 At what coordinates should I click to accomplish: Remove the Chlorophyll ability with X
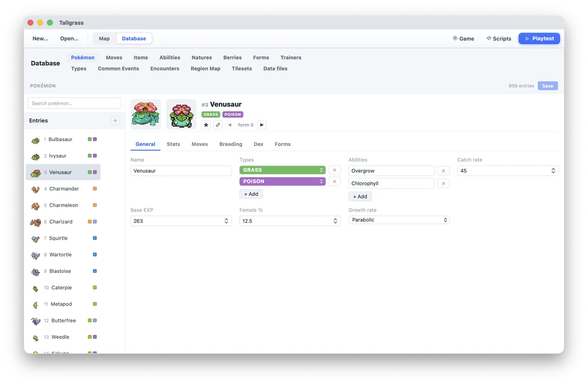[x=443, y=184]
